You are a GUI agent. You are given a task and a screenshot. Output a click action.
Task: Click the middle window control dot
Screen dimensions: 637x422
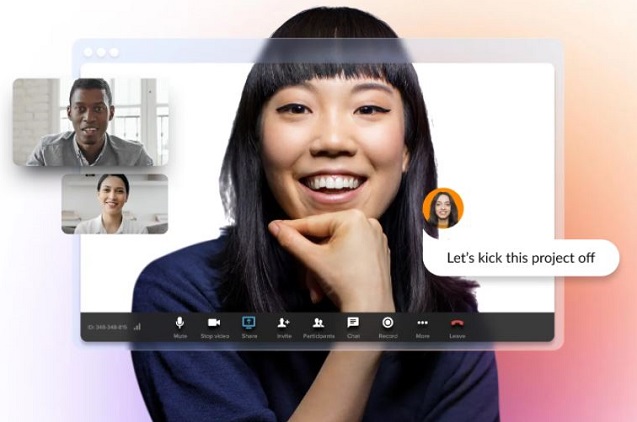tap(101, 52)
